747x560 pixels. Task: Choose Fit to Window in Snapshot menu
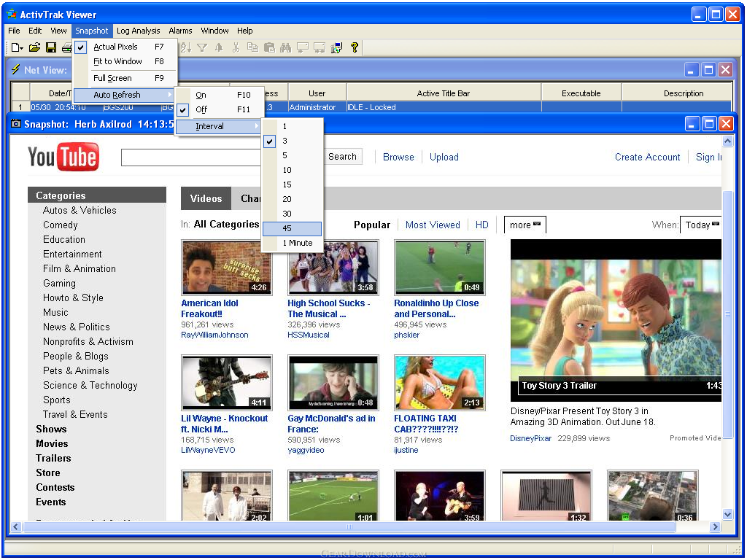125,61
